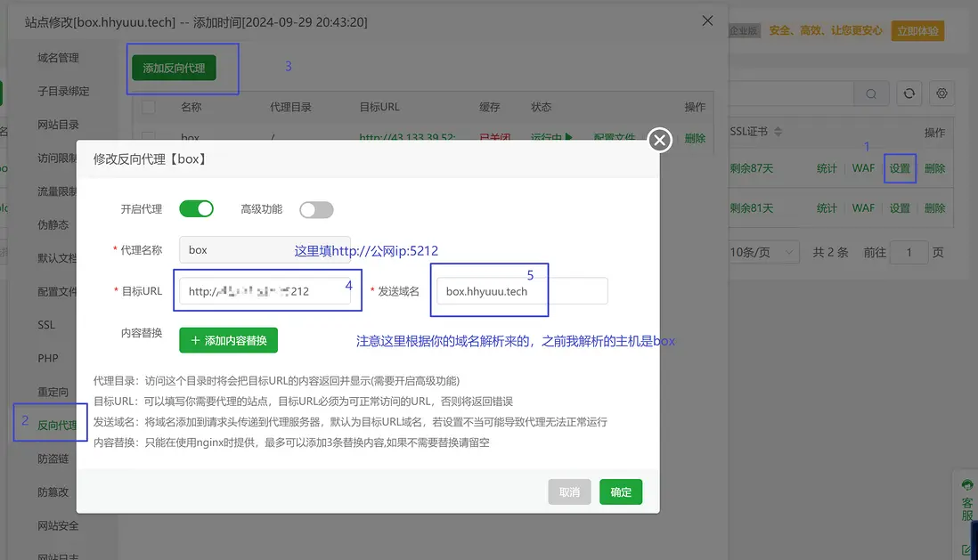978x560 pixels.
Task: Click 添加反向代理 button
Action: pos(174,68)
